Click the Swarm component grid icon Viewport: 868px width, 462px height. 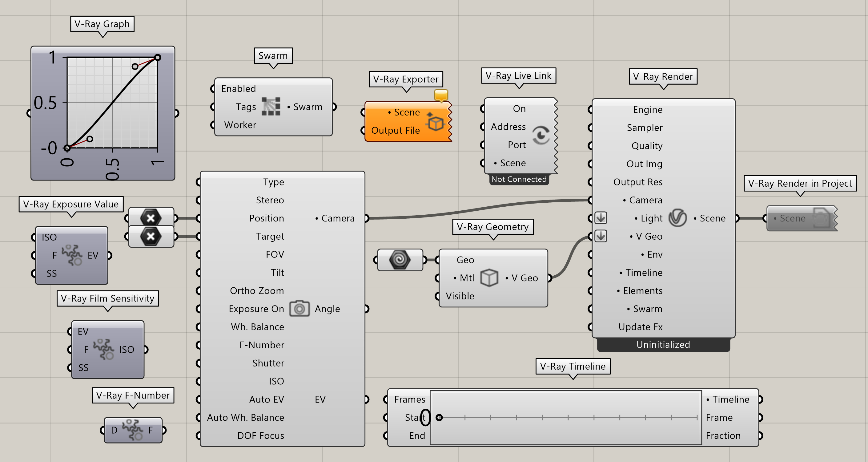271,107
